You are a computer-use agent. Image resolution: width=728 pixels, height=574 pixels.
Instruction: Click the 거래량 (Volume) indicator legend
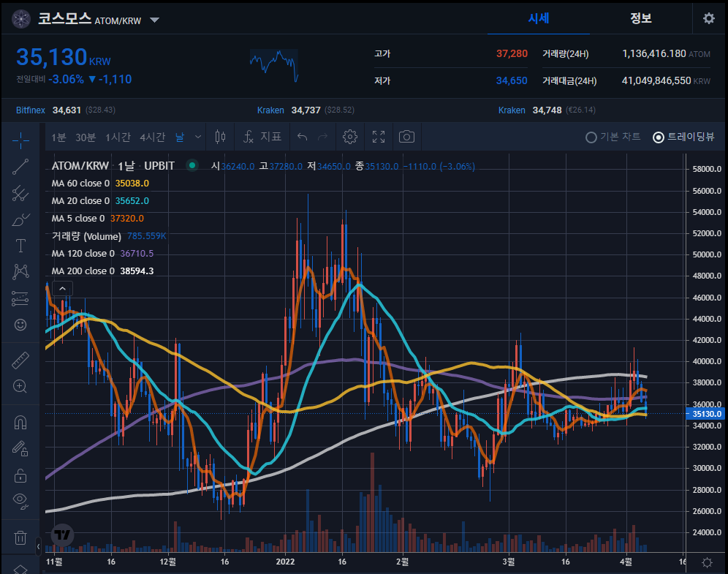[x=109, y=236]
